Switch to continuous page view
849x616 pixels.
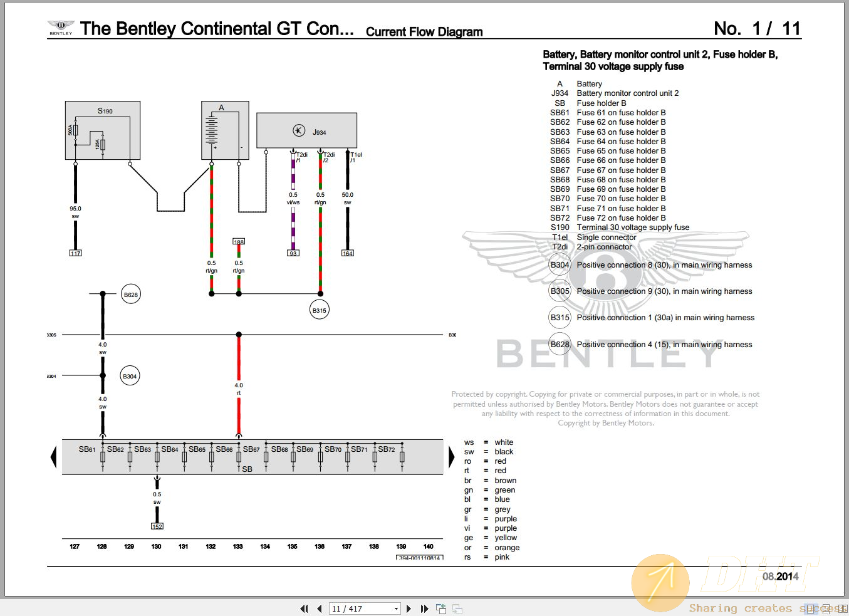point(827,608)
